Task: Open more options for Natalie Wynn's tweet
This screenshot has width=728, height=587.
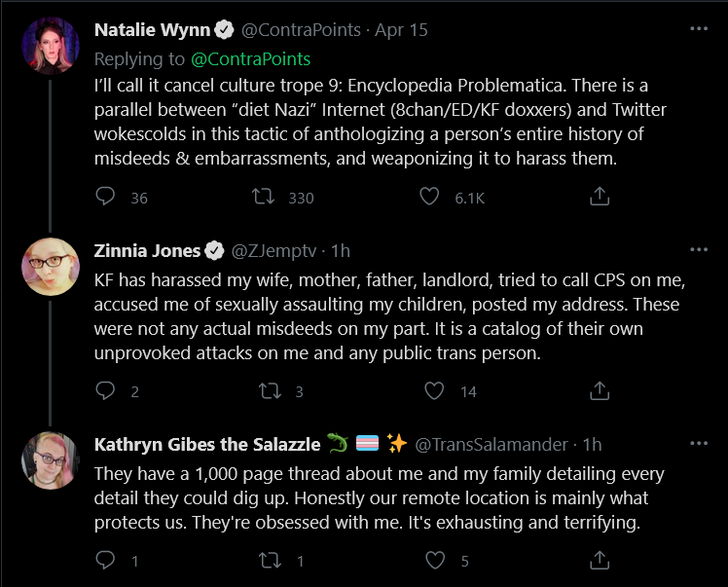Action: (698, 29)
